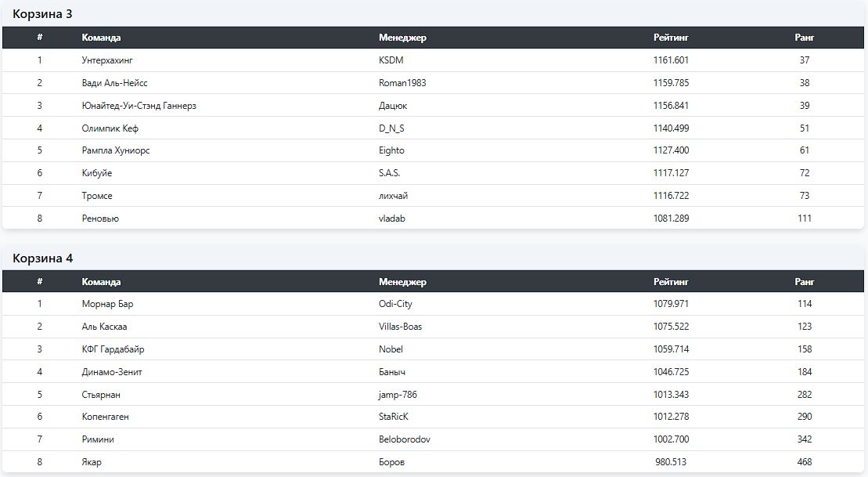Open the КФГ Гардабайр team
This screenshot has width=868, height=477.
click(113, 349)
